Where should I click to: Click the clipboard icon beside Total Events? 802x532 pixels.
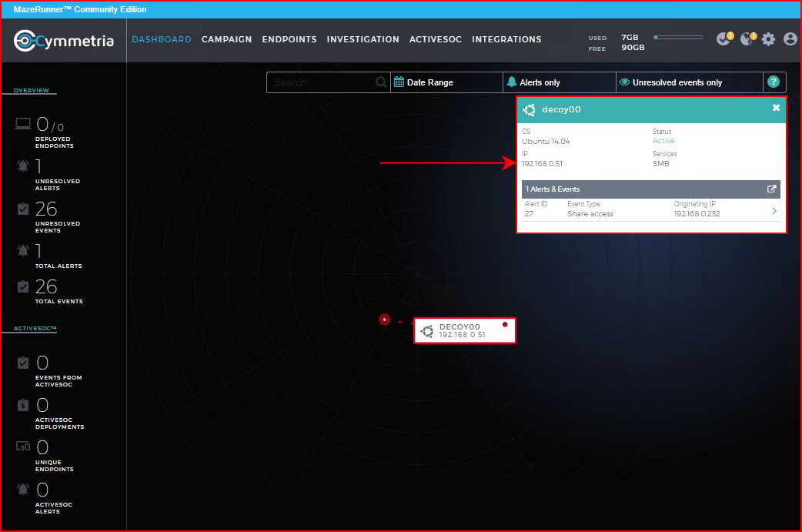(23, 286)
